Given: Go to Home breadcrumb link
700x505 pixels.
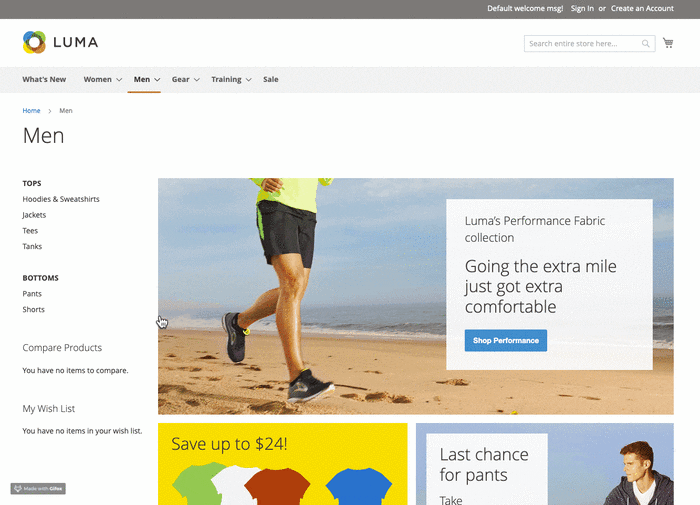Looking at the screenshot, I should 32,110.
